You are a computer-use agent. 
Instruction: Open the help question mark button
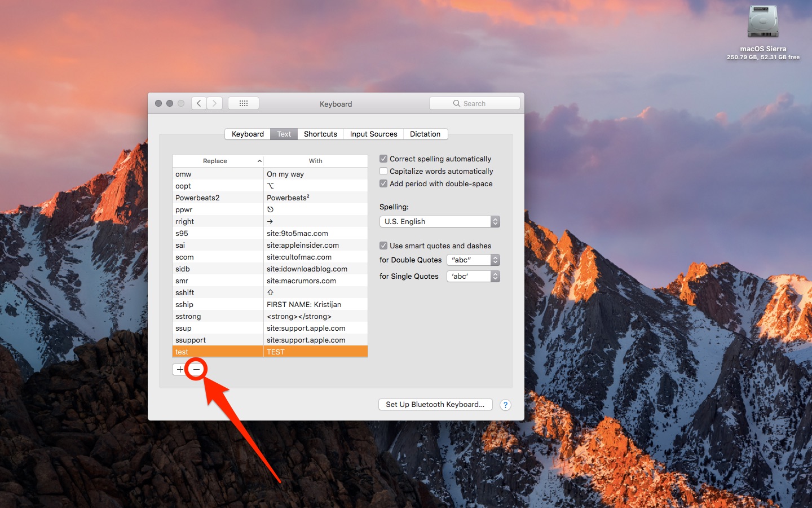(505, 405)
